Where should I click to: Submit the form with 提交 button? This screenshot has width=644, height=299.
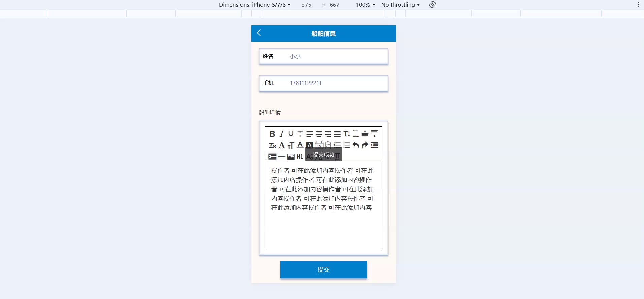323,270
